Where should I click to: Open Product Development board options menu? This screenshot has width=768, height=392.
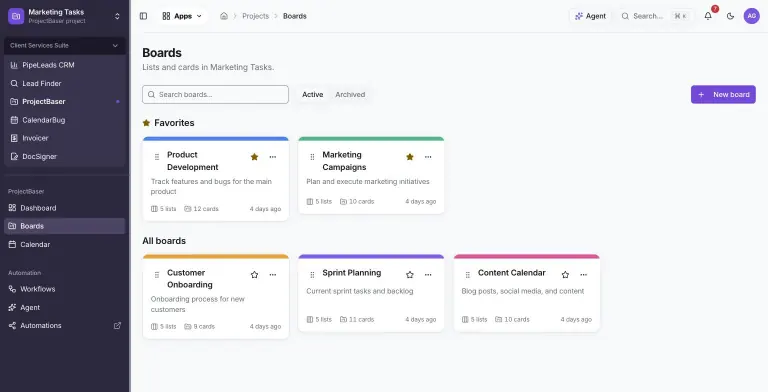pyautogui.click(x=273, y=157)
